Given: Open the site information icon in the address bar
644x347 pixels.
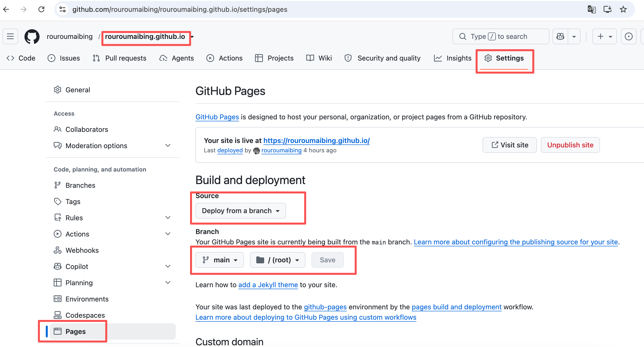Looking at the screenshot, I should [63, 10].
